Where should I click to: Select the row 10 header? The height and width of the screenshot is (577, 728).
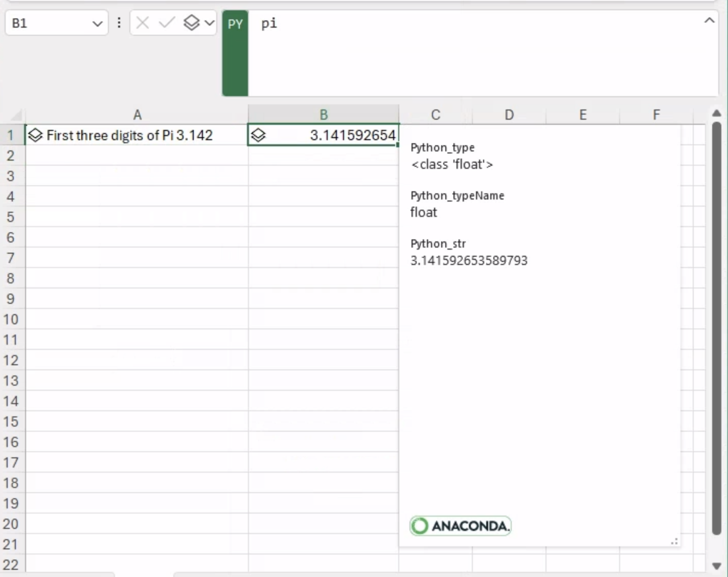pyautogui.click(x=11, y=320)
